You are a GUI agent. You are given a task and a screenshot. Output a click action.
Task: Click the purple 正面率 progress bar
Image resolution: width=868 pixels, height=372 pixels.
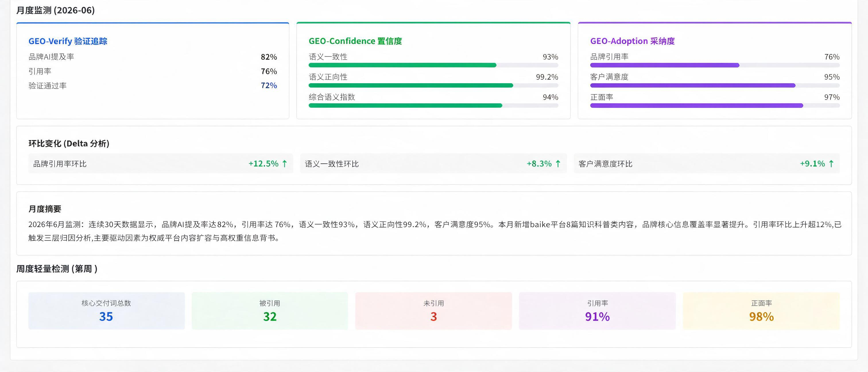point(715,105)
